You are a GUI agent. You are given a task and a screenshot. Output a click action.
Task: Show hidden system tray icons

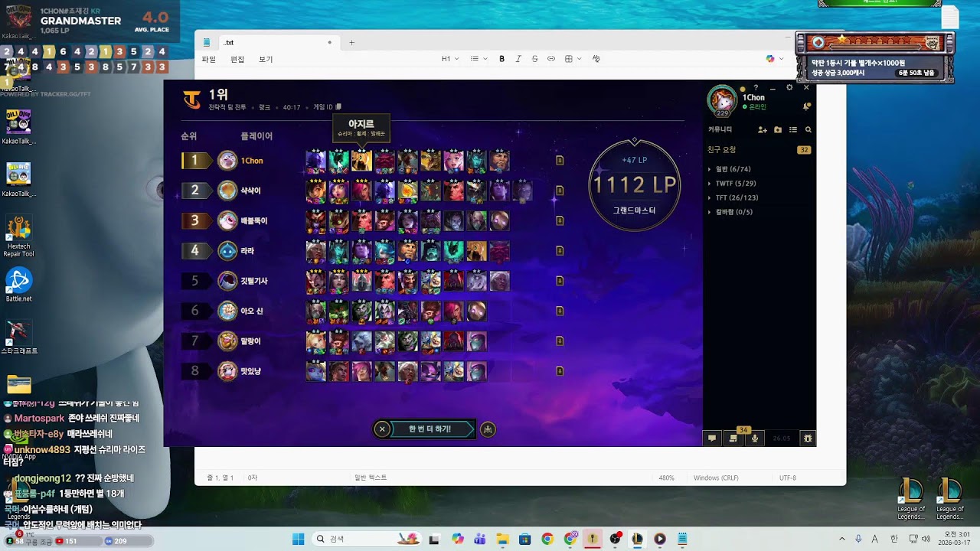point(841,539)
